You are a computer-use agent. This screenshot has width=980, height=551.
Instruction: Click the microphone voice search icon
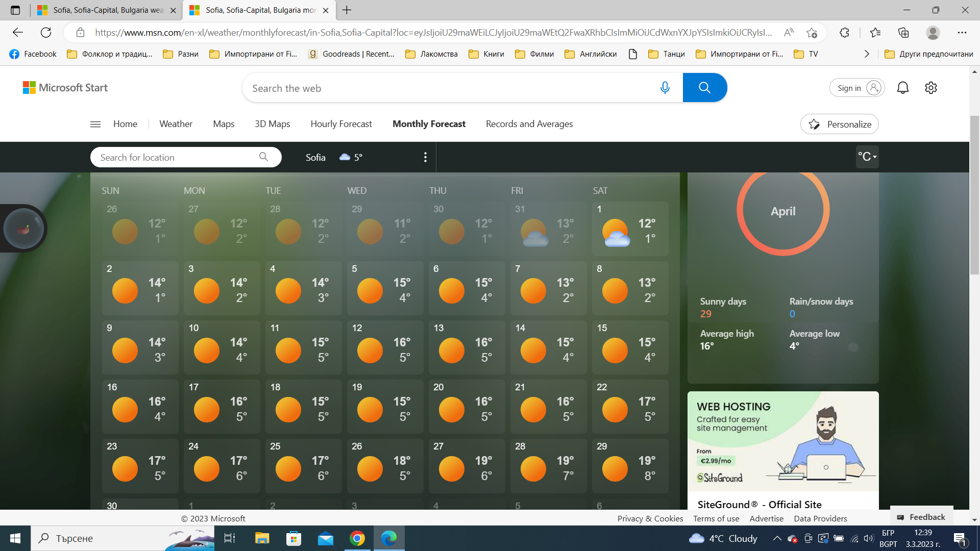click(x=665, y=88)
